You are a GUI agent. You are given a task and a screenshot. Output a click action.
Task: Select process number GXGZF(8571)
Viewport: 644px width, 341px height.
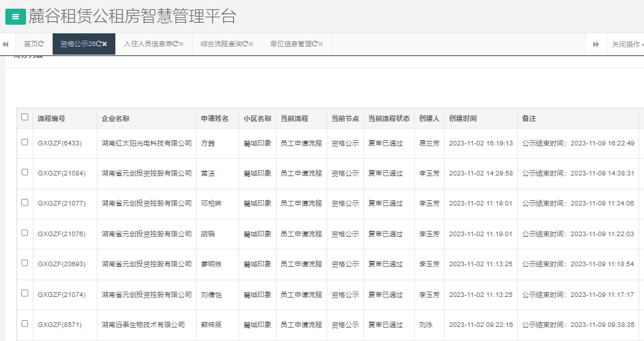(59, 324)
